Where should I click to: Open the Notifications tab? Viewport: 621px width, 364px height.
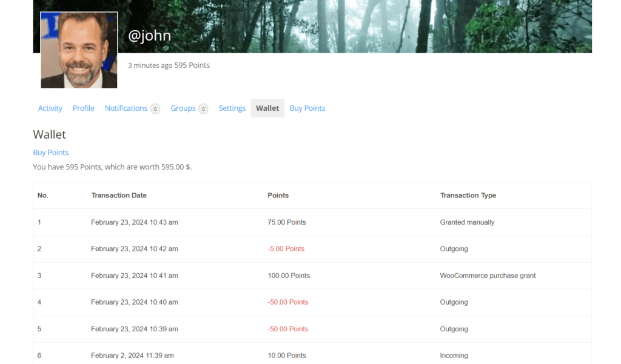tap(126, 108)
